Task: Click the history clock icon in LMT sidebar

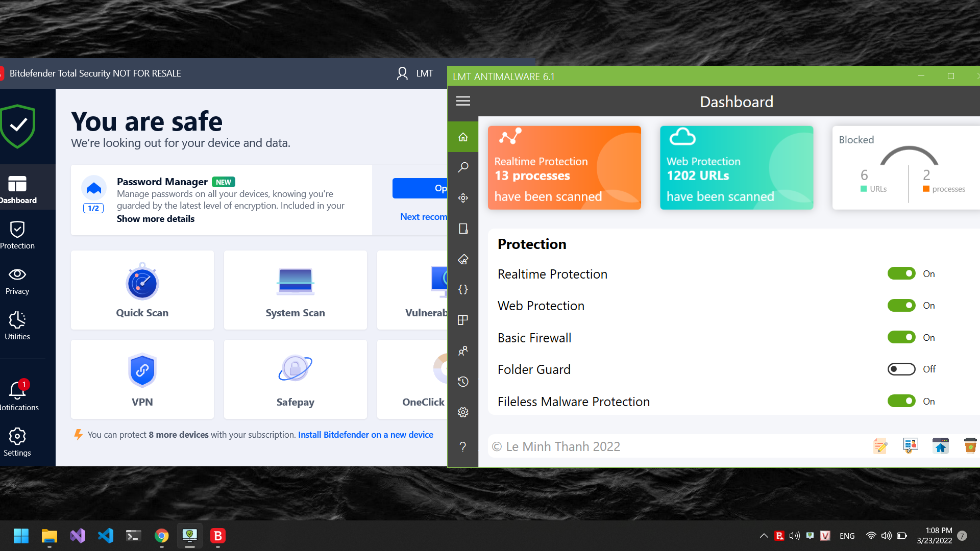Action: tap(463, 382)
